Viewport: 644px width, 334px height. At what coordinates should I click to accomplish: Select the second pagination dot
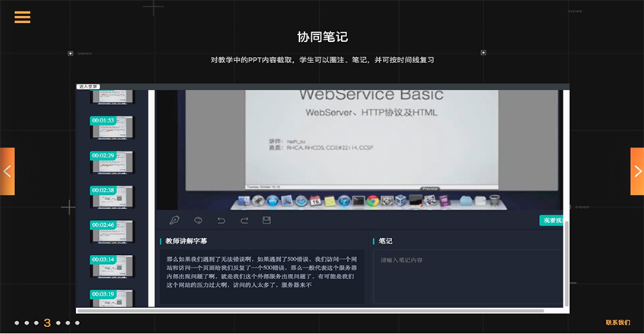click(26, 323)
